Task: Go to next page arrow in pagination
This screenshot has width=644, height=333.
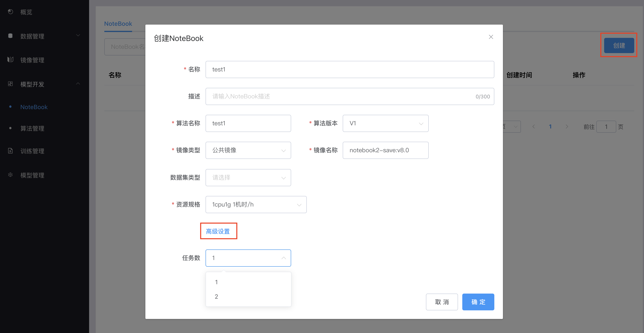Action: (567, 127)
